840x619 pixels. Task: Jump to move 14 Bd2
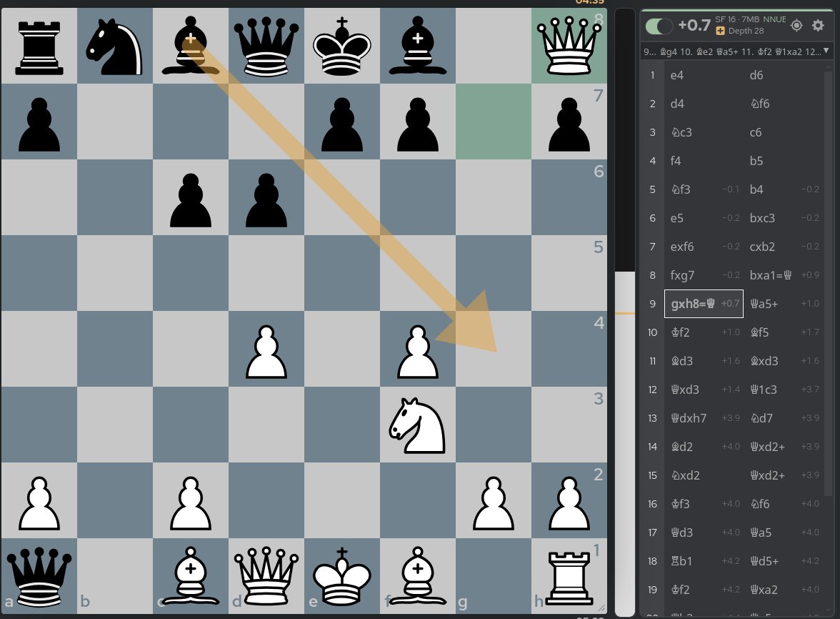pyautogui.click(x=704, y=447)
